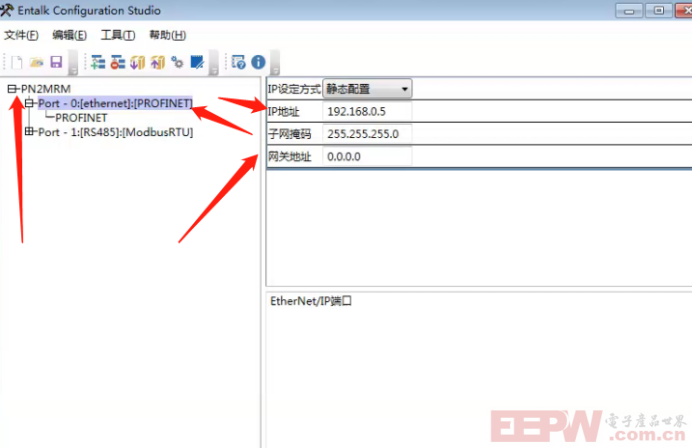Maximize the Entalk Configuration Studio window
This screenshot has width=692, height=448.
659,10
